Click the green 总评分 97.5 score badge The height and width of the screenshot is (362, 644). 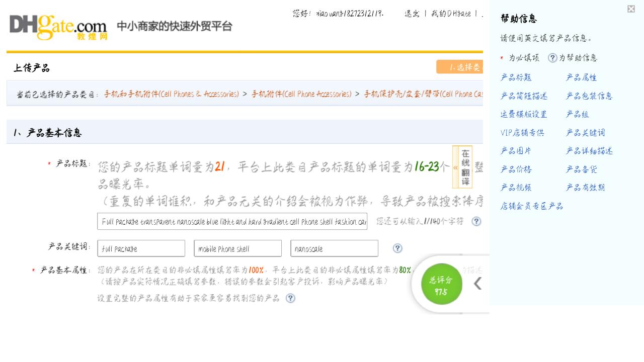click(x=441, y=284)
